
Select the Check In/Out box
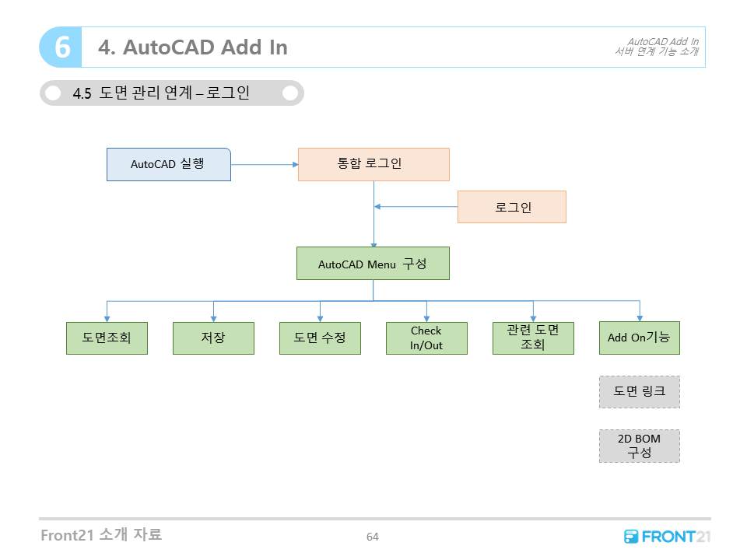(426, 338)
